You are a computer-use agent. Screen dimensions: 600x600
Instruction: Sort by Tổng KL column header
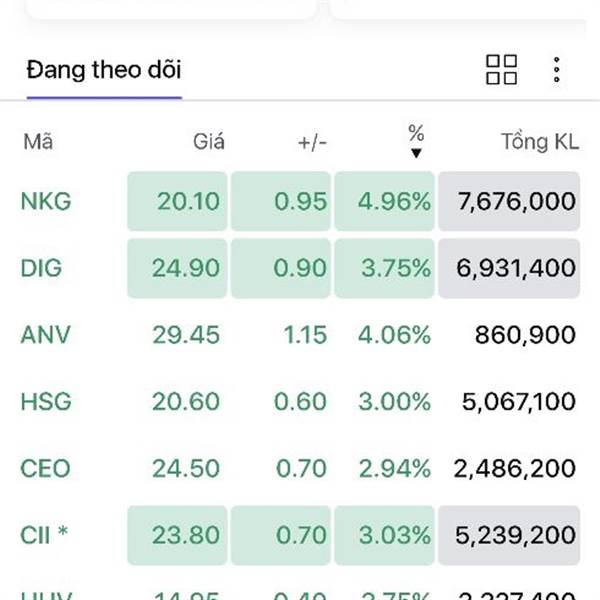(540, 142)
